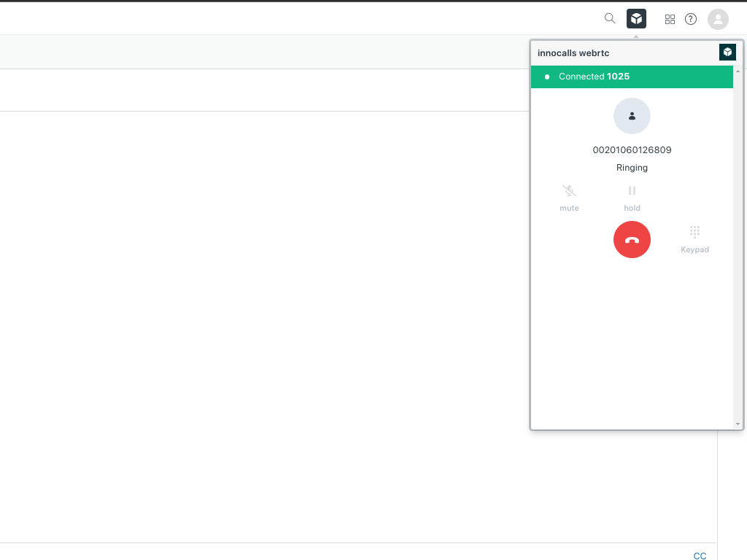Screen dimensions: 747x560
Task: Select the phone number 00201060126809
Action: [x=632, y=150]
